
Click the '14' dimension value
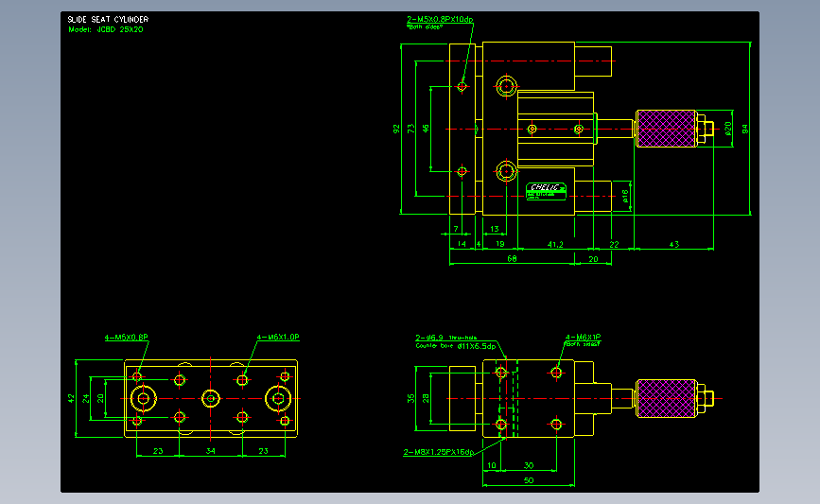tap(462, 244)
